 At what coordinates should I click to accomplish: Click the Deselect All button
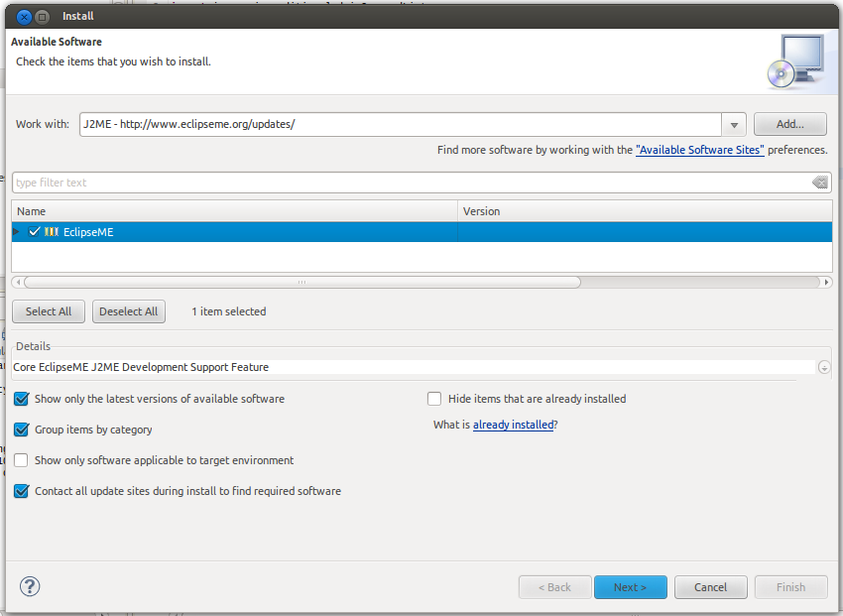tap(129, 311)
